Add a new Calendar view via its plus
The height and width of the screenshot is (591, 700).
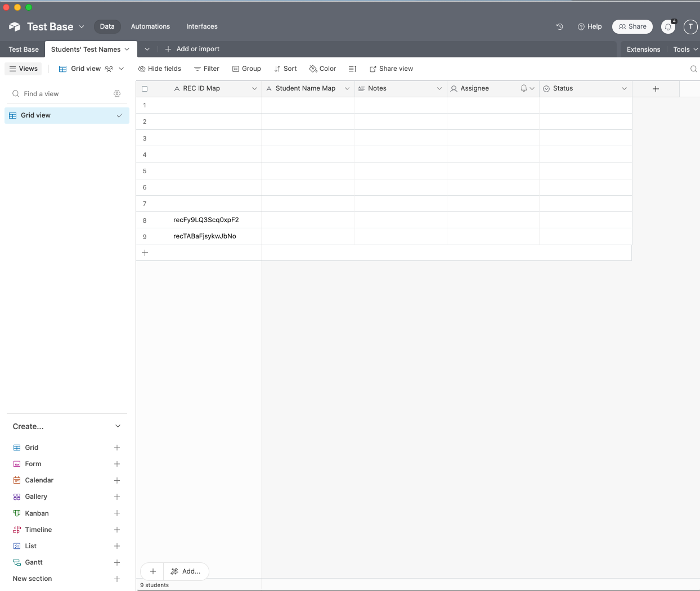pyautogui.click(x=117, y=480)
